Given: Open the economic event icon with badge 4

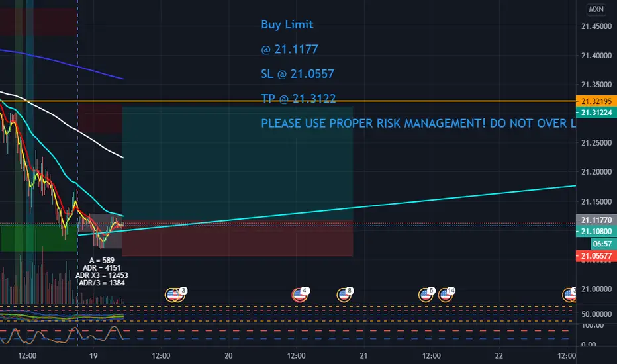Looking at the screenshot, I should coord(300,295).
